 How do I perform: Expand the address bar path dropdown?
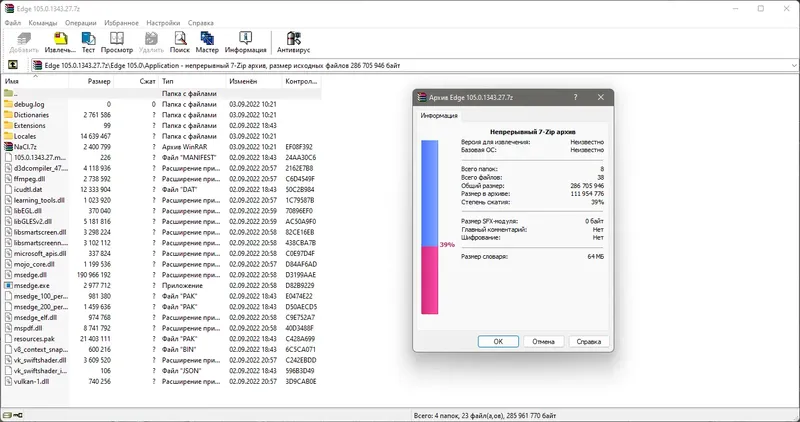pyautogui.click(x=794, y=65)
